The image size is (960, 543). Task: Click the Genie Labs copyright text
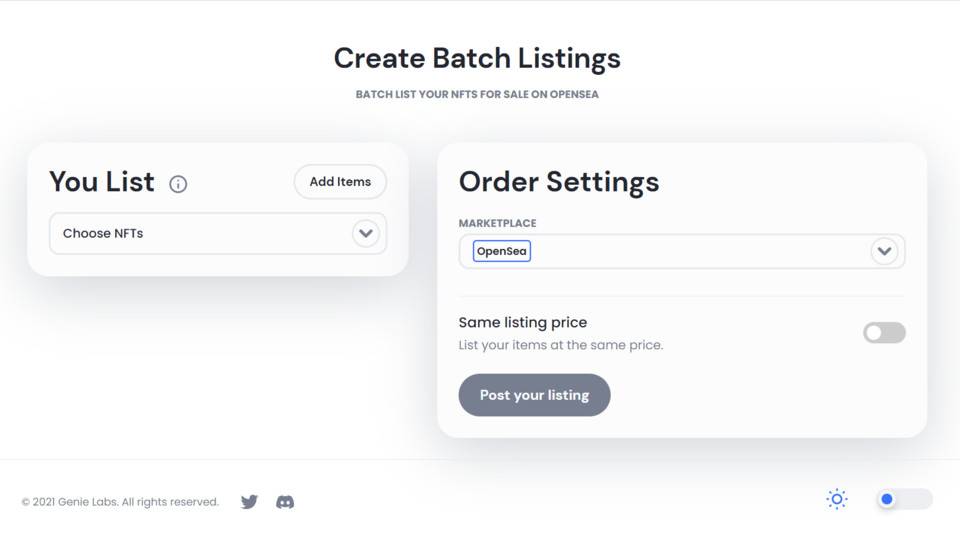120,502
